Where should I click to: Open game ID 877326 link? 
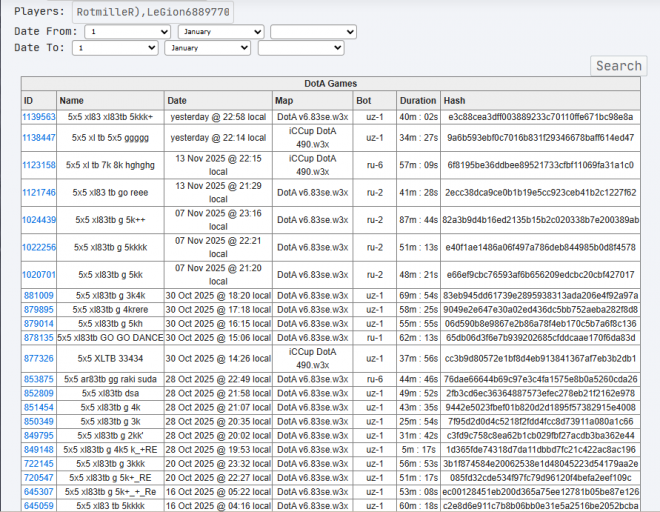39,358
